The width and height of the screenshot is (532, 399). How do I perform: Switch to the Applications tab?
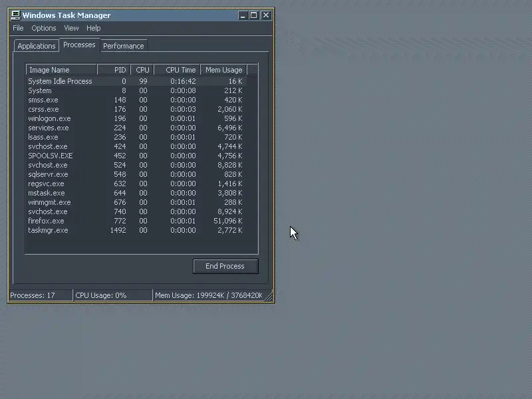(x=37, y=46)
